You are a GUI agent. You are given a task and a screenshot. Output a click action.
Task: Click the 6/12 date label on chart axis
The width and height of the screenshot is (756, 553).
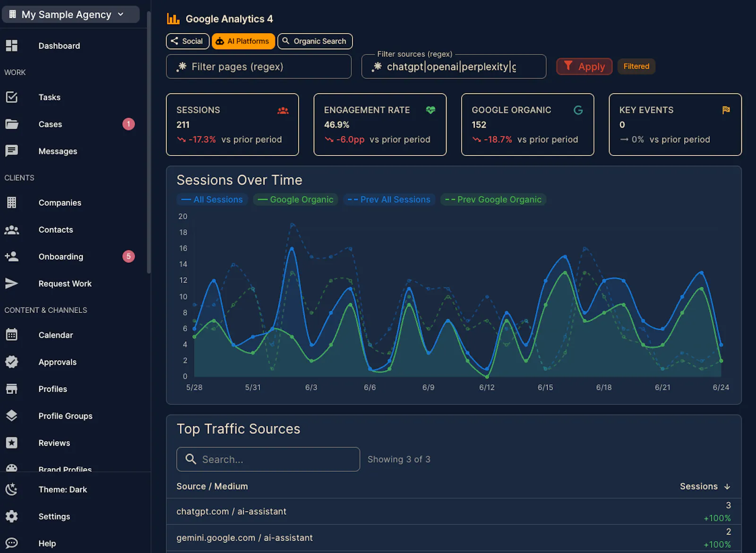pyautogui.click(x=487, y=387)
